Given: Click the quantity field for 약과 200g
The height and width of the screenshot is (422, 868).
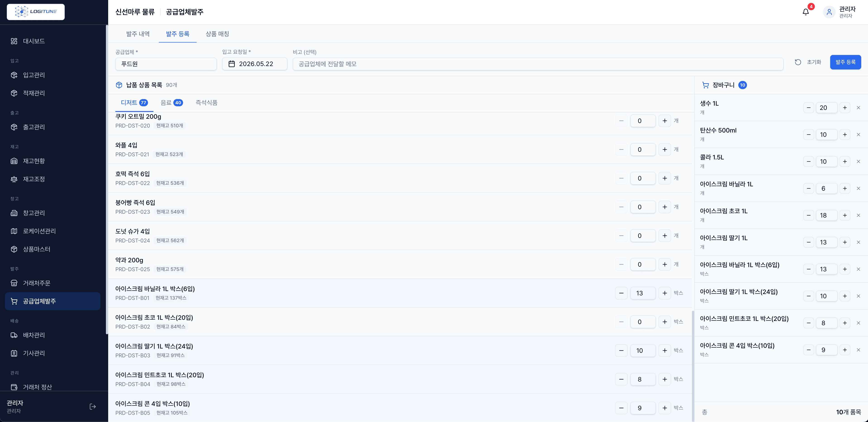Looking at the screenshot, I should (x=643, y=264).
